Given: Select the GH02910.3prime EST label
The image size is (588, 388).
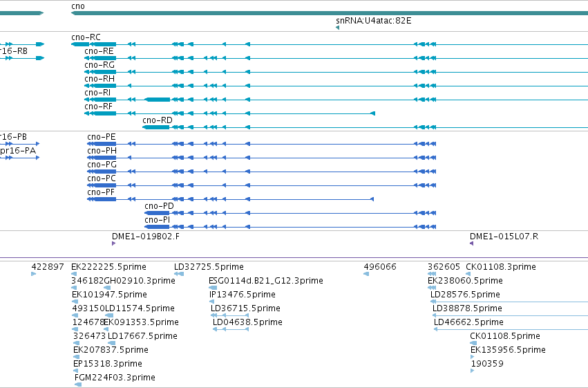Looking at the screenshot, I should point(139,281).
